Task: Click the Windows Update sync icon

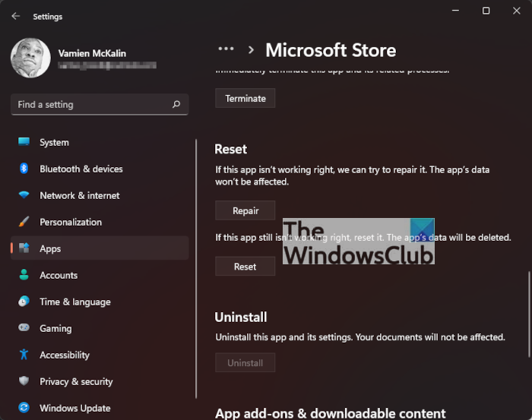Action: coord(24,408)
